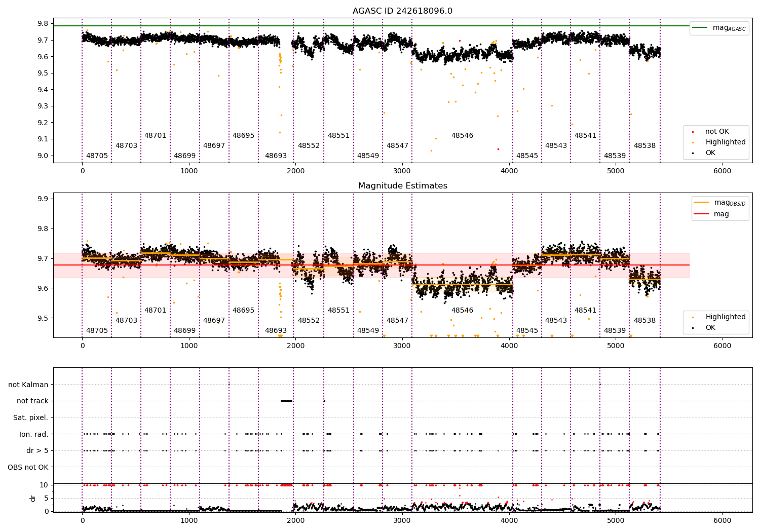Click obsid label 48693 in top plot
Image resolution: width=760 pixels, height=532 pixels.
[276, 156]
